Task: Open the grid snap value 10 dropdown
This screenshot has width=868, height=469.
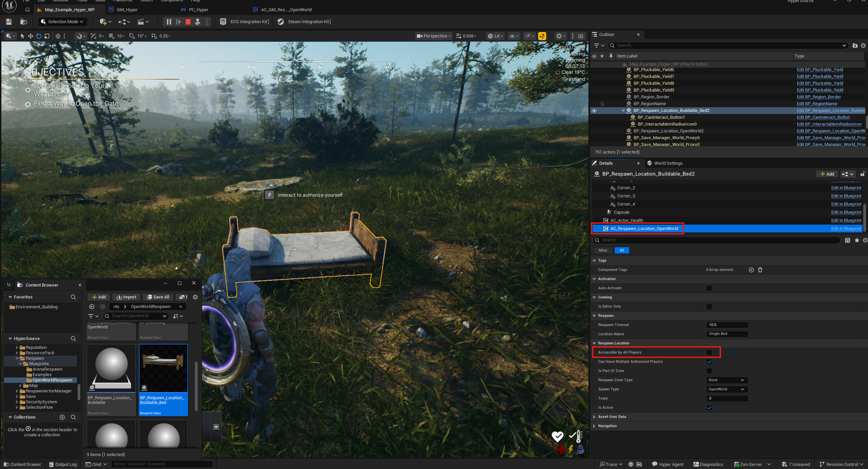Action: coord(121,36)
